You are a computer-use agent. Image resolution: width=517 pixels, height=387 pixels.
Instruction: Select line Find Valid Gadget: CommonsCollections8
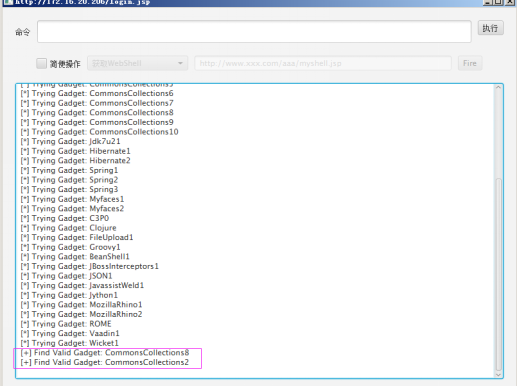105,353
